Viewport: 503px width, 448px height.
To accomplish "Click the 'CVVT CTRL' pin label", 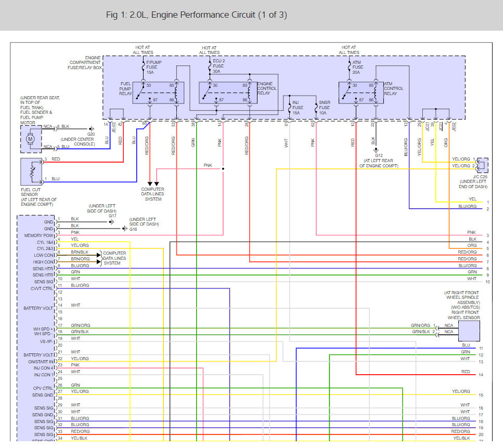I will click(42, 288).
